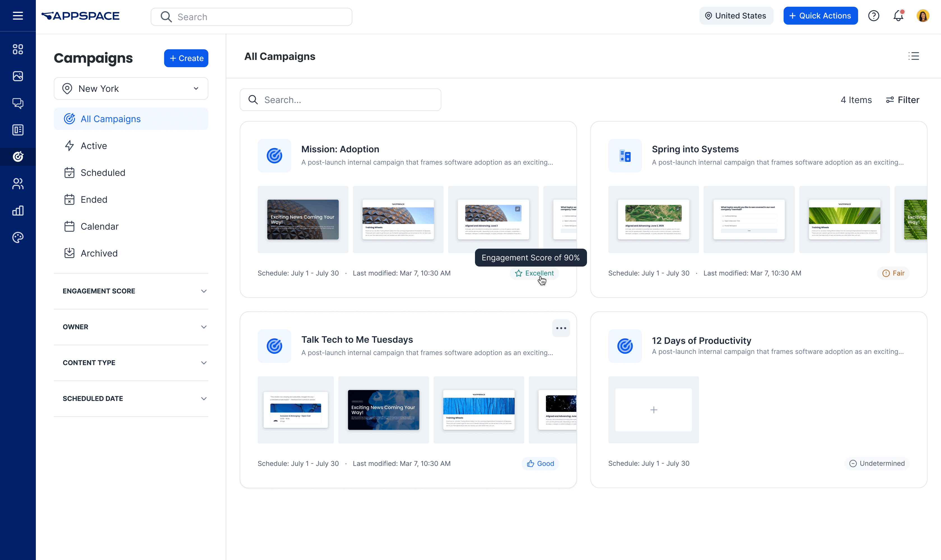Open the New York location dropdown
This screenshot has height=560, width=941.
[131, 89]
